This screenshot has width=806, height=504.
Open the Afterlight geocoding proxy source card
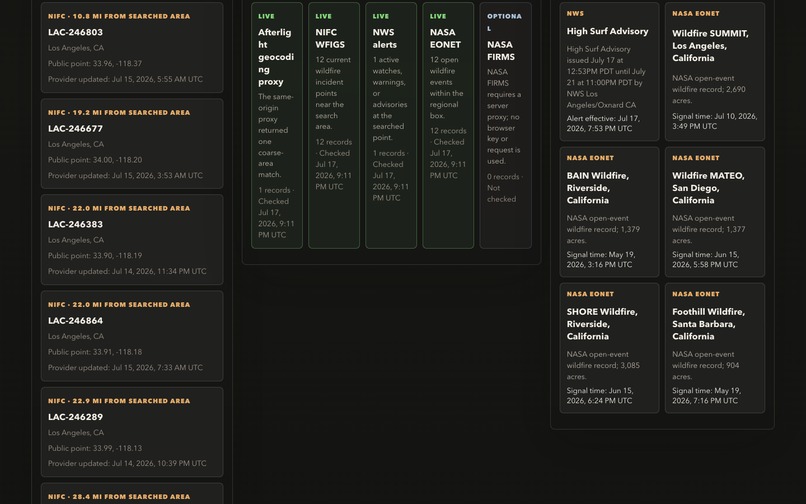(277, 125)
